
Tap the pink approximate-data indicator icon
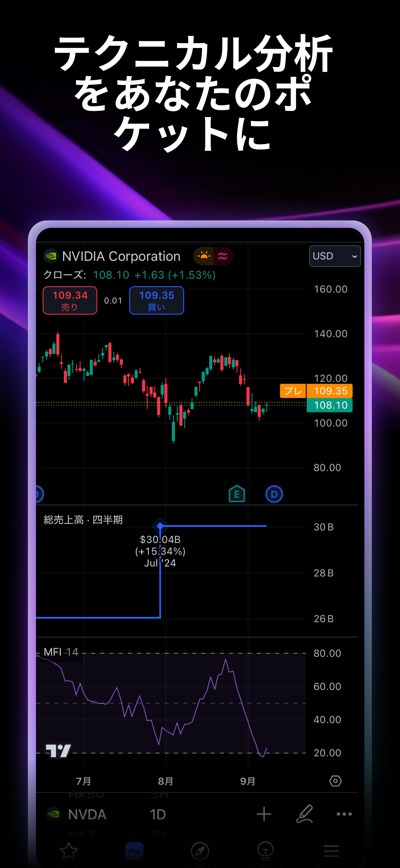(x=223, y=256)
